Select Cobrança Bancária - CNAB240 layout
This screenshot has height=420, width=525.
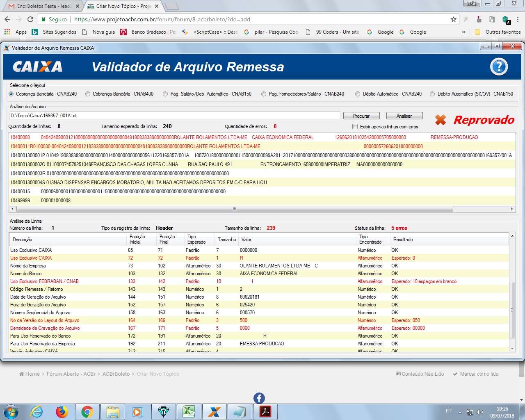43,94
